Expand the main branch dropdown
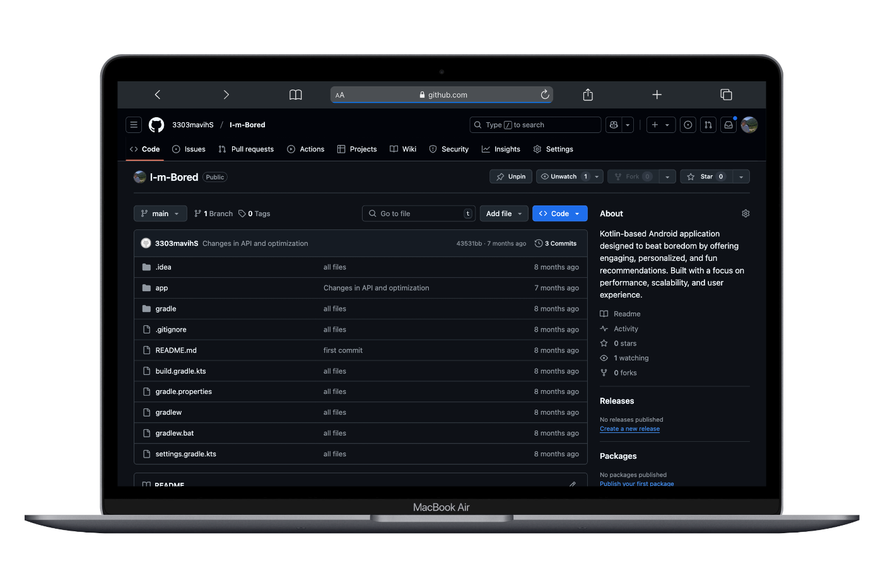The height and width of the screenshot is (588, 883). click(x=160, y=214)
